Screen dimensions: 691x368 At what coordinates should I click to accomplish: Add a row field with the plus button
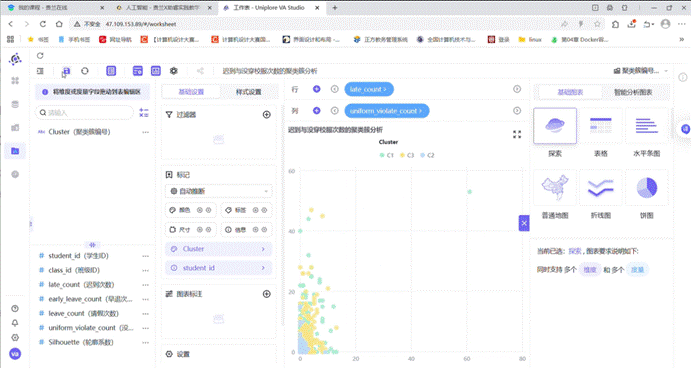[316, 89]
